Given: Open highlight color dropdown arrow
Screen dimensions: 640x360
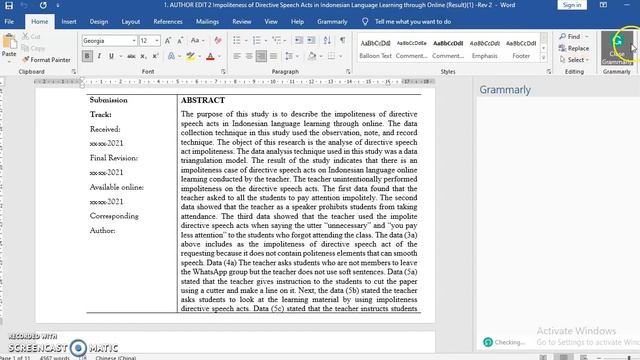Looking at the screenshot, I should 200,56.
